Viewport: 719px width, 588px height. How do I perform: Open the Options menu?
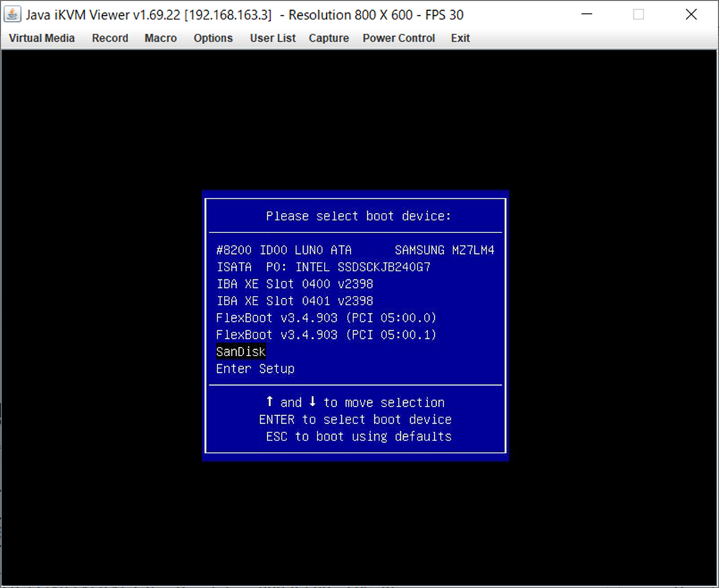pyautogui.click(x=213, y=38)
